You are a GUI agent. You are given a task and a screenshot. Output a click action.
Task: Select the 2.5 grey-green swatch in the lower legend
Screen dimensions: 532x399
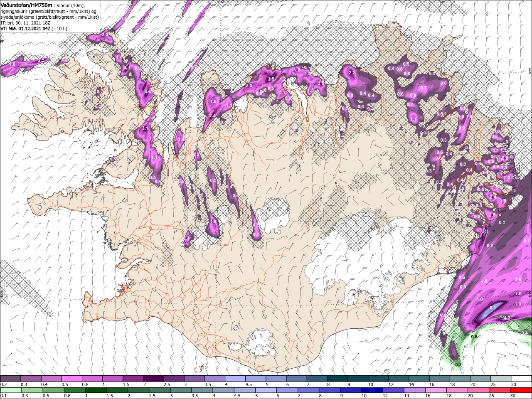[159, 390]
